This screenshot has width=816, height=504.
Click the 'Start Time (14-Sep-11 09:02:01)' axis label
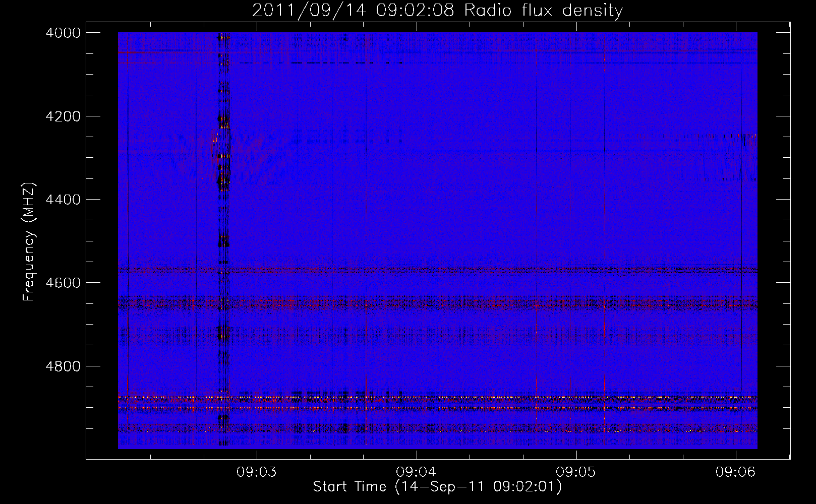[437, 487]
